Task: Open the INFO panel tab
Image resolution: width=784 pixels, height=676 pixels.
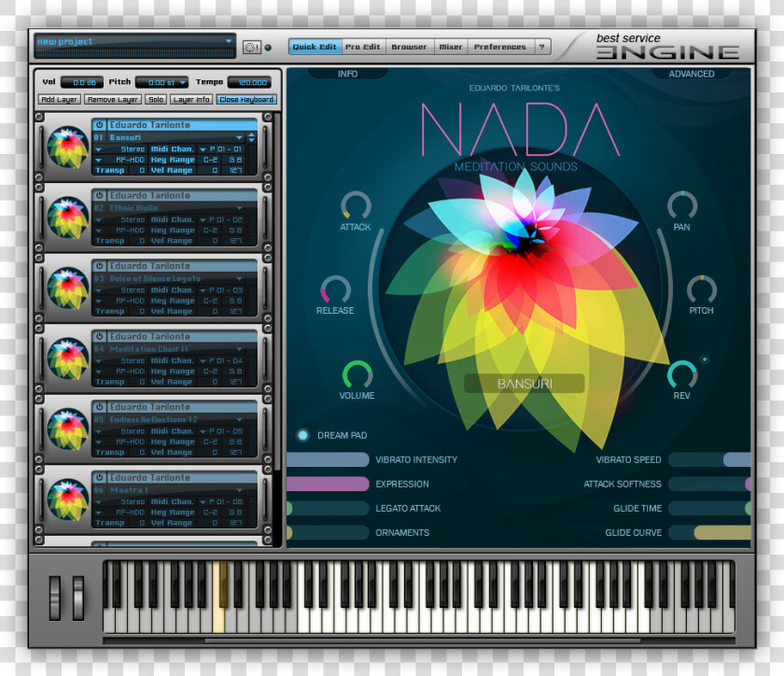Action: click(347, 74)
